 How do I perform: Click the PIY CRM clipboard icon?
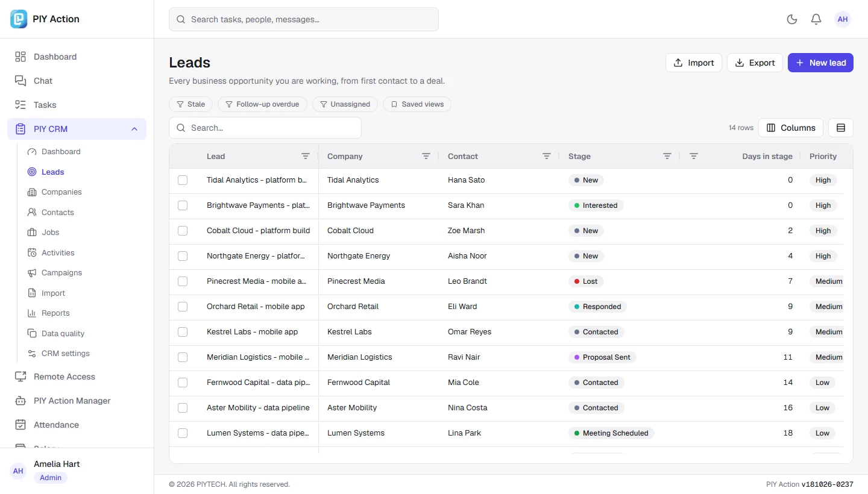[20, 129]
